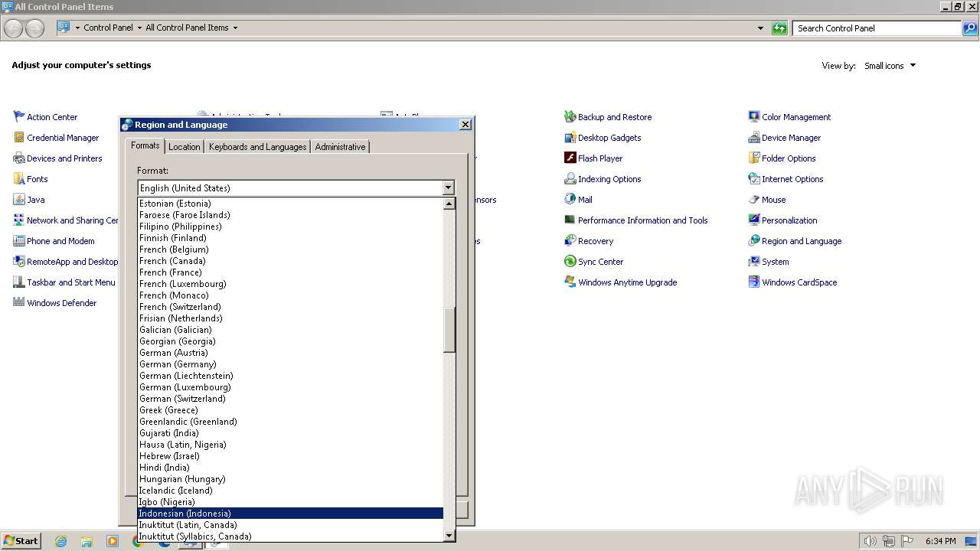Open the Desktop Gadgets icon

(x=570, y=138)
